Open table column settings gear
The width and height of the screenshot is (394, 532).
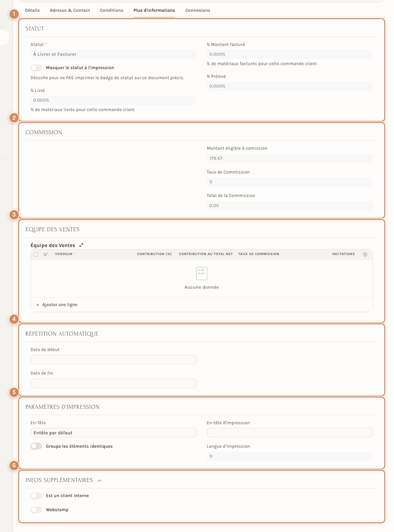365,254
